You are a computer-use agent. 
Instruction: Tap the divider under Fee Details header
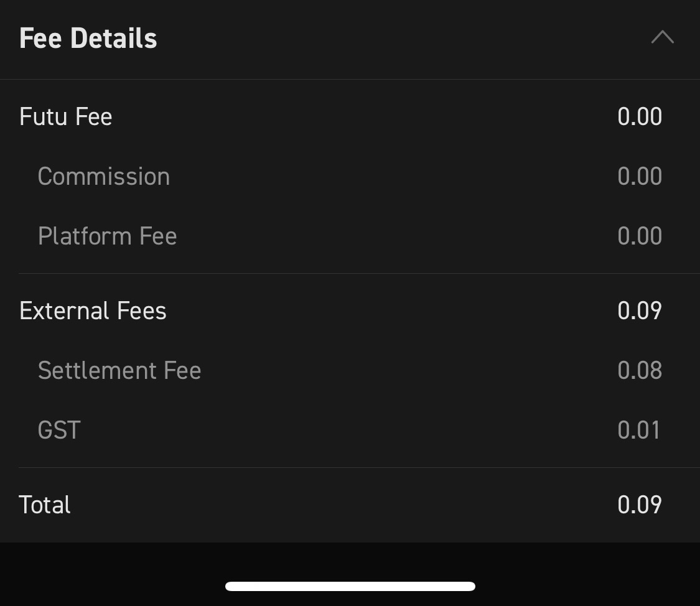tap(350, 79)
